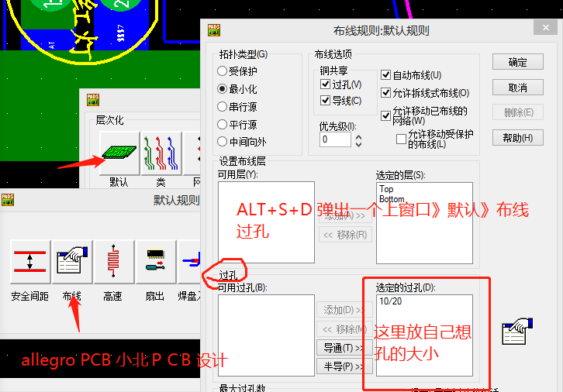The image size is (563, 392).
Task: Click Partial (半导(P)) via button
Action: pos(344,366)
